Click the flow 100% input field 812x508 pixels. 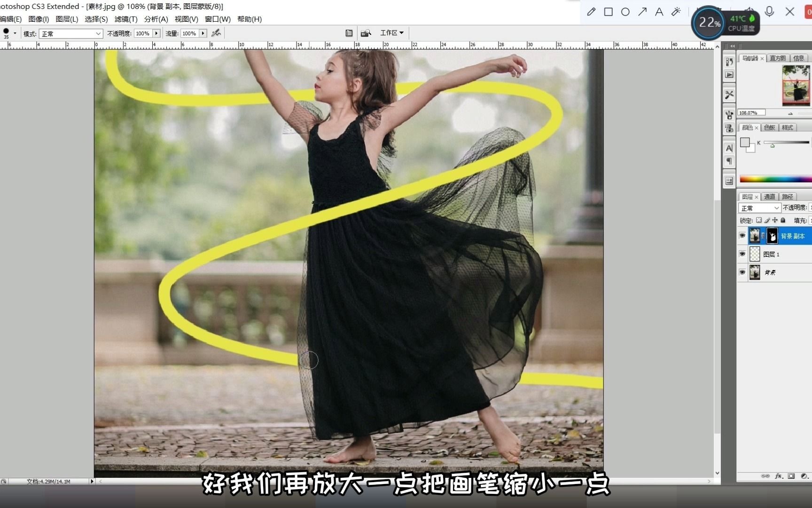189,33
